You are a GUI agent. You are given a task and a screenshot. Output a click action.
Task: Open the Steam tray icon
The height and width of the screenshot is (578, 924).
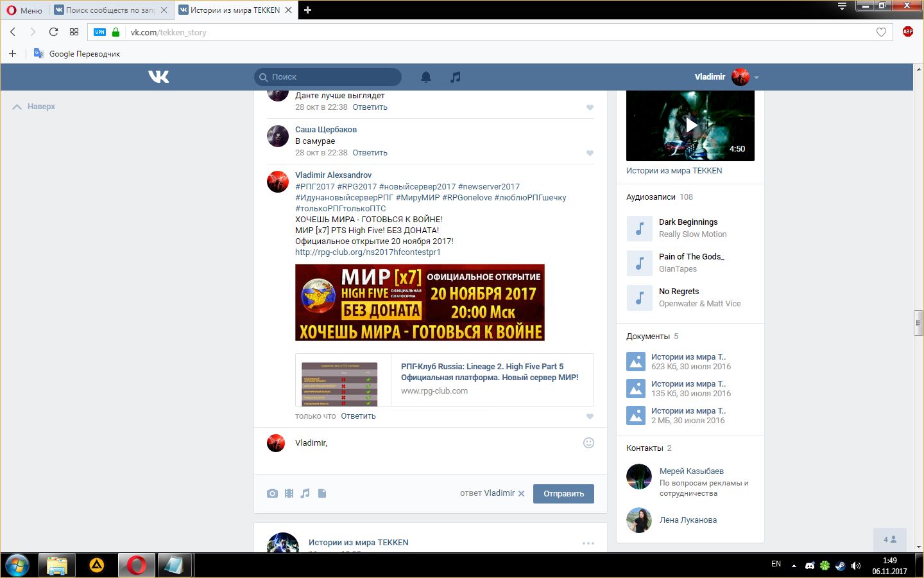tap(840, 566)
